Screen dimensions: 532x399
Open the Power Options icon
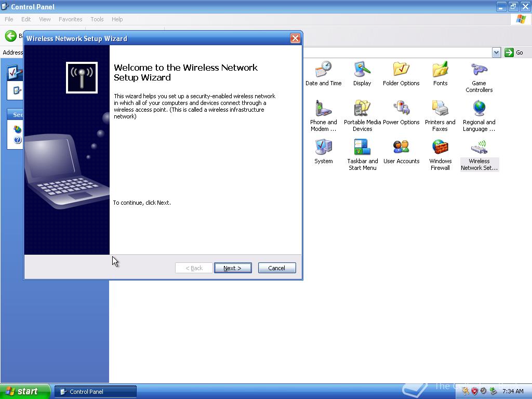point(401,112)
